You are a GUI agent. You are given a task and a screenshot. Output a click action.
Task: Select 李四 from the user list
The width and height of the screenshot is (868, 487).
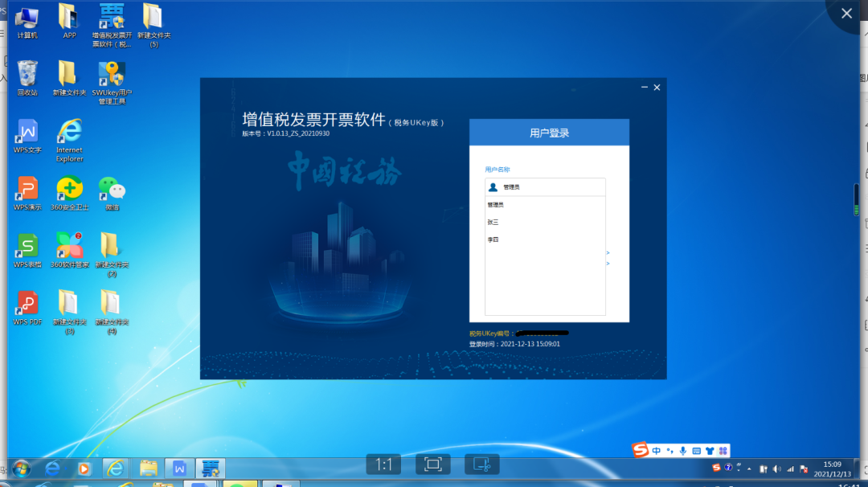click(493, 239)
